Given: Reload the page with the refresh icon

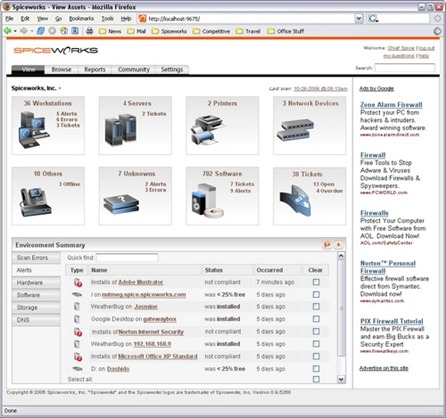Looking at the screenshot, I should coord(40,31).
